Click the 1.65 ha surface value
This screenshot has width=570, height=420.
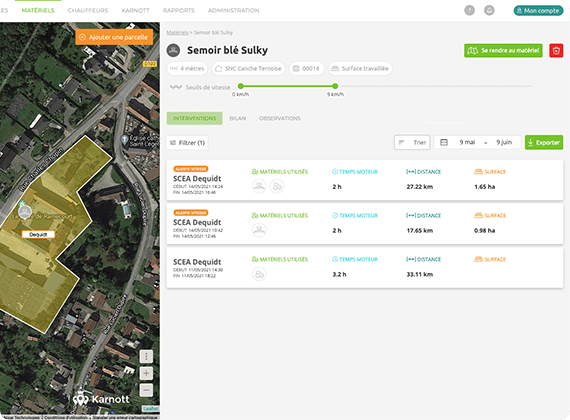[485, 187]
